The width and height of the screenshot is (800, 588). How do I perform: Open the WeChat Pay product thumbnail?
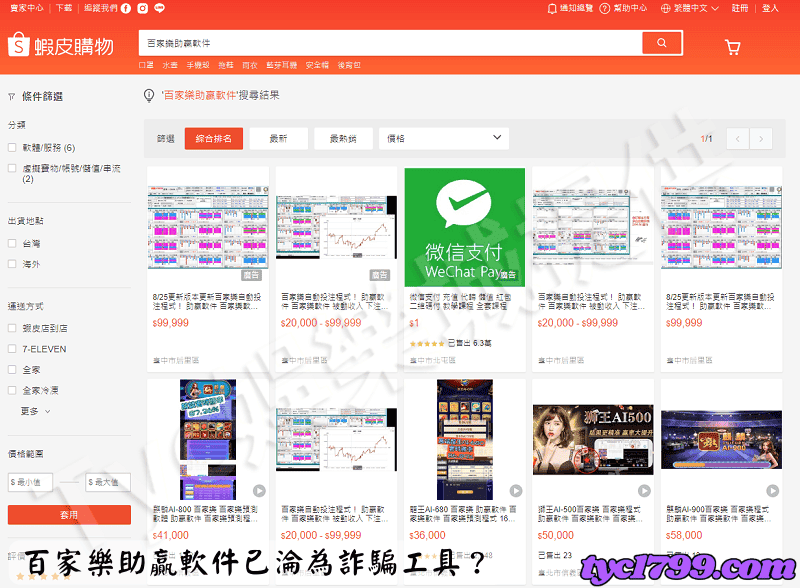465,227
